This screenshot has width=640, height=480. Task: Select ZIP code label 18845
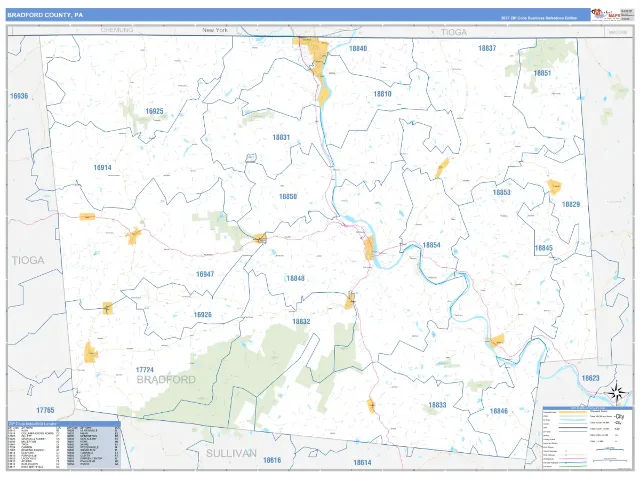pyautogui.click(x=544, y=248)
